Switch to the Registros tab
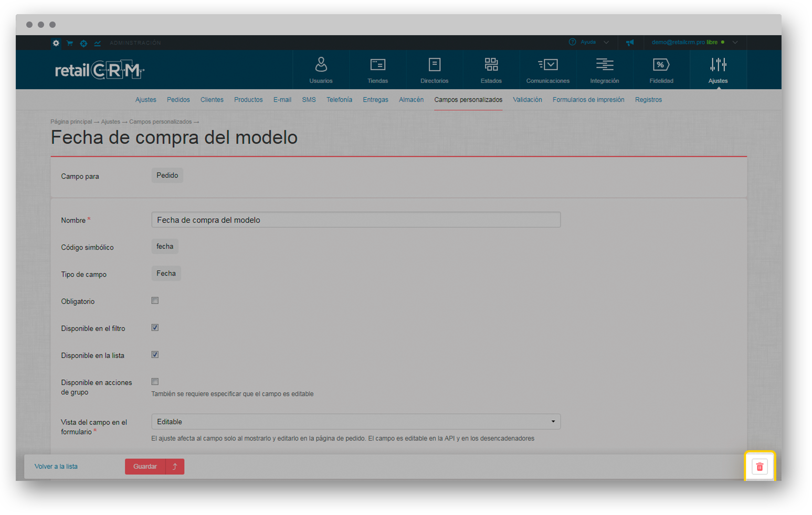 click(x=648, y=100)
